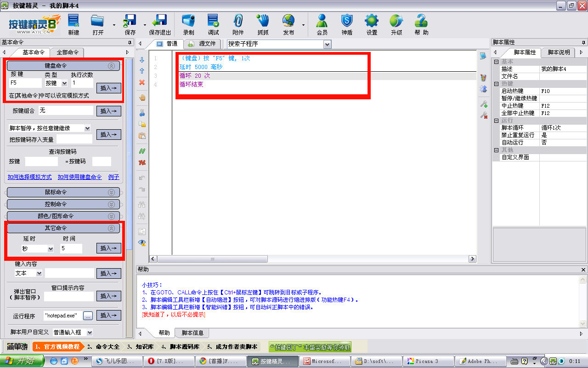Click the eye icon in editor sidebar
Screen dimensions: 588x368
click(x=142, y=242)
